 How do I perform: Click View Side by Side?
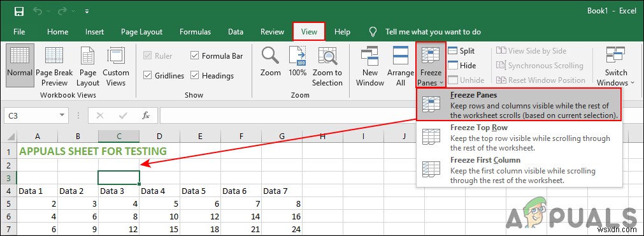[531, 51]
